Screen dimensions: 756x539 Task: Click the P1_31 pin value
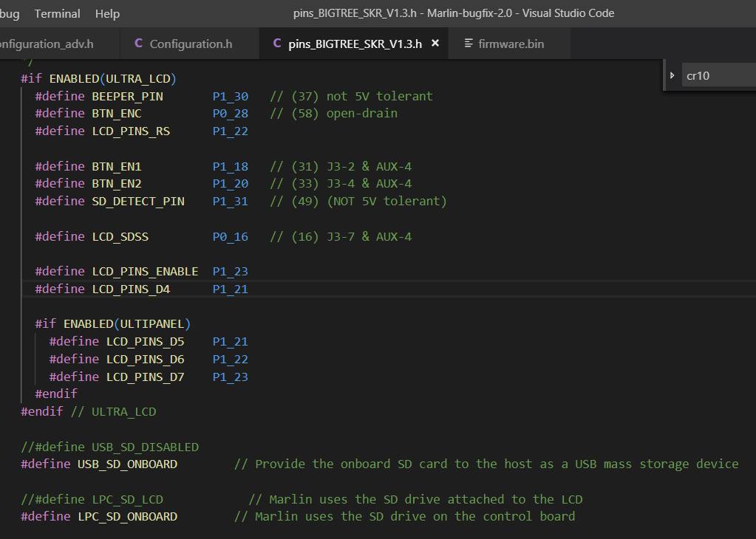click(x=231, y=202)
